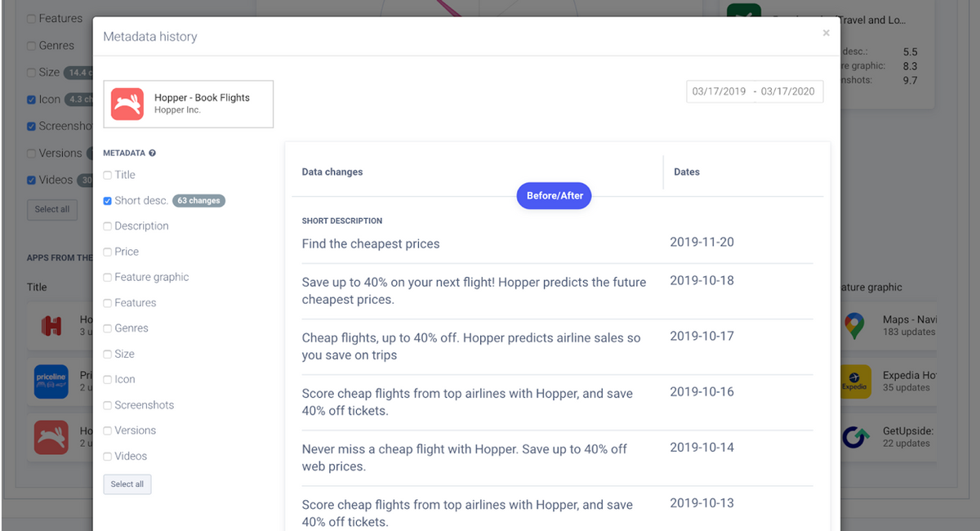This screenshot has width=980, height=531.
Task: Click Select all button in modal
Action: (127, 484)
